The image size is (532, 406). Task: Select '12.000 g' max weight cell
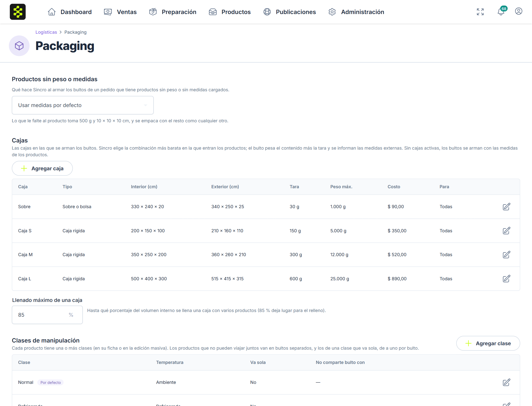339,255
